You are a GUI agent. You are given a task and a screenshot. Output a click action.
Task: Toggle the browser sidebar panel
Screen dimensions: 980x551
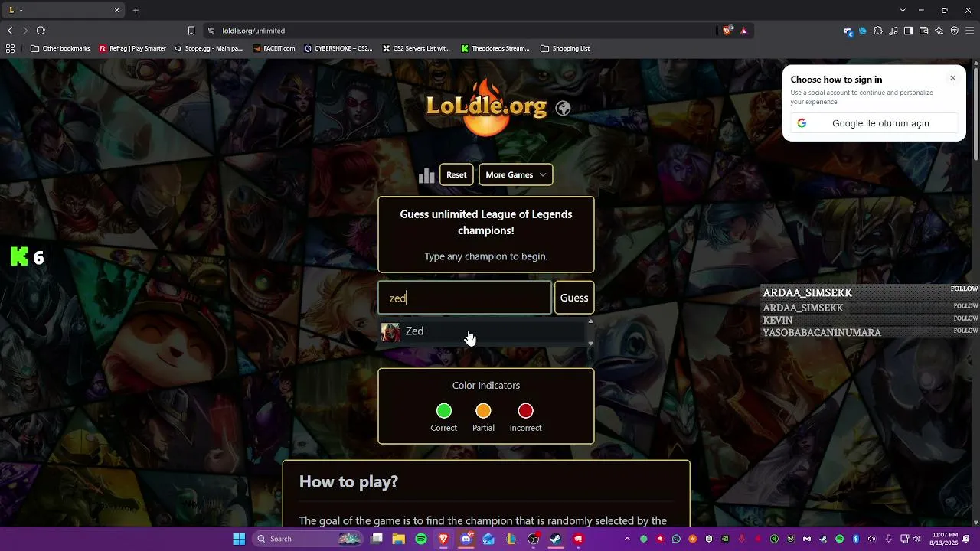tap(908, 31)
